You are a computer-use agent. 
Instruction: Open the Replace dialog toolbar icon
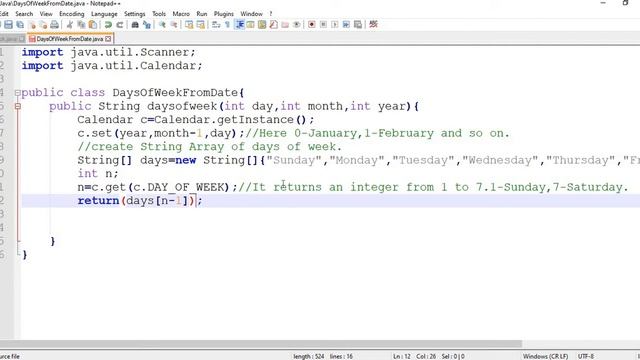(x=147, y=24)
